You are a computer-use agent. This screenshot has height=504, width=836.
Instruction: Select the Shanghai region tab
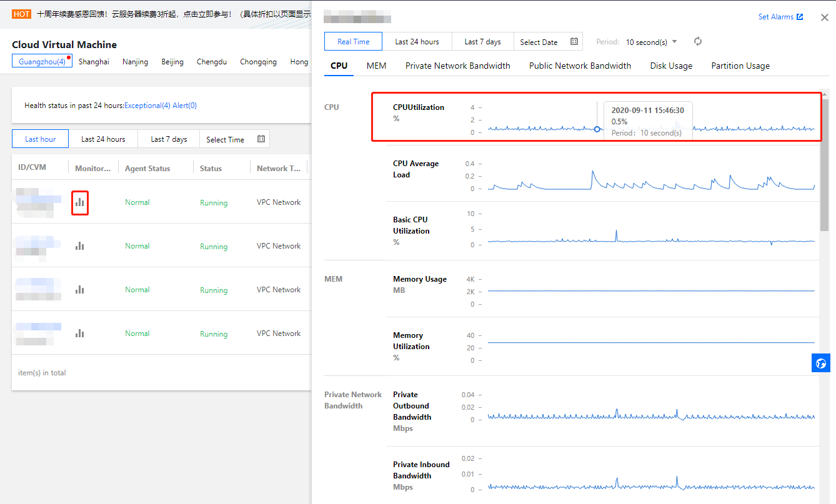(x=94, y=62)
